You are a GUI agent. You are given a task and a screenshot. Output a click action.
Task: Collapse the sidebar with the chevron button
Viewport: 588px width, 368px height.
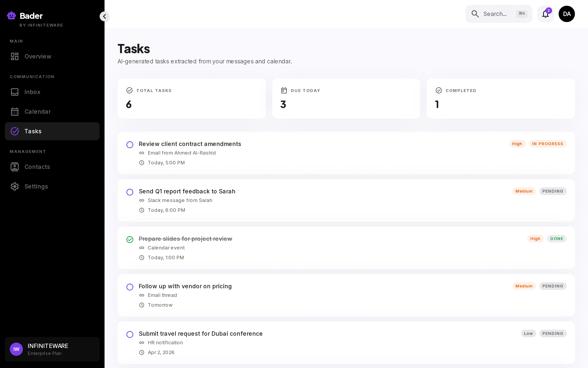click(x=105, y=16)
